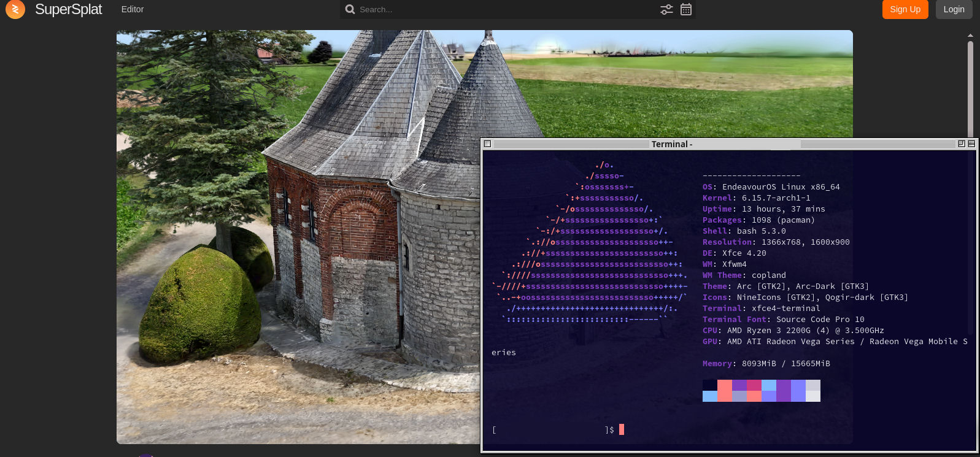The image size is (980, 457).
Task: Click the 'DE: Xfce 4.20' line
Action: [734, 253]
